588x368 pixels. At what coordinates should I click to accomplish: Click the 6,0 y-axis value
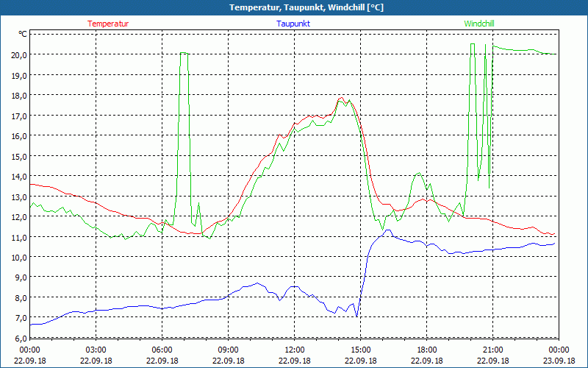click(x=21, y=339)
